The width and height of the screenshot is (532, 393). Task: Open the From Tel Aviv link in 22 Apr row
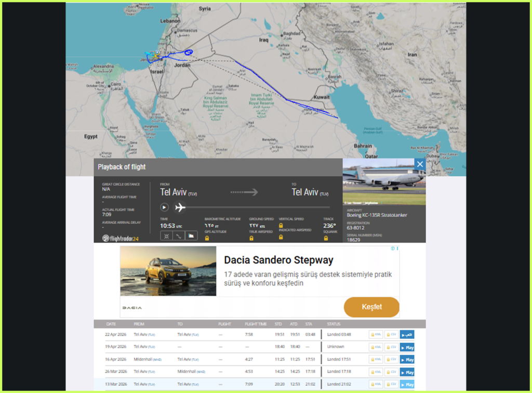[144, 335]
